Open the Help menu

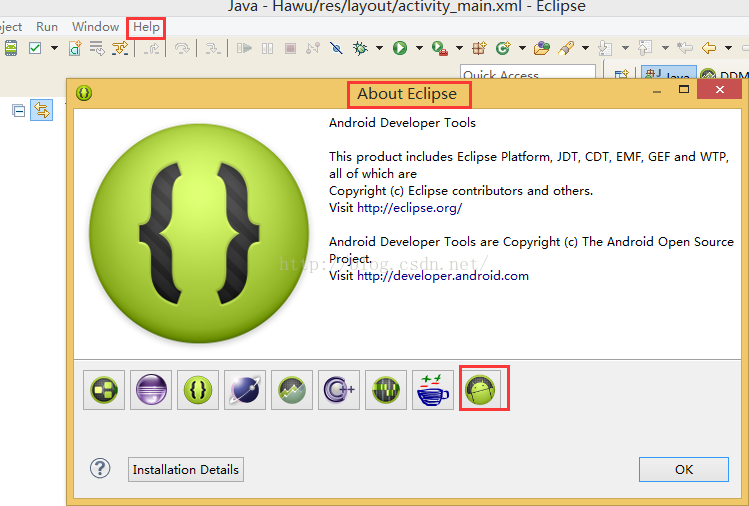click(x=146, y=27)
